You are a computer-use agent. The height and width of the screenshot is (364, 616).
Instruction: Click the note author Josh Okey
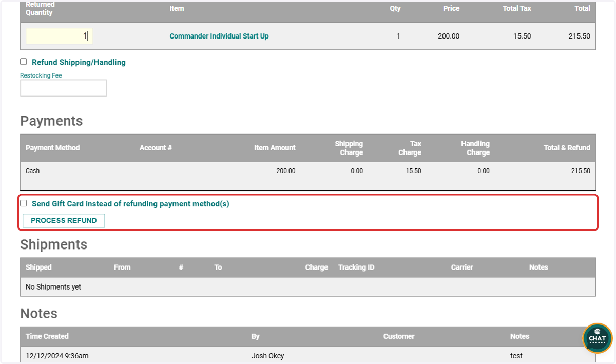(x=267, y=356)
